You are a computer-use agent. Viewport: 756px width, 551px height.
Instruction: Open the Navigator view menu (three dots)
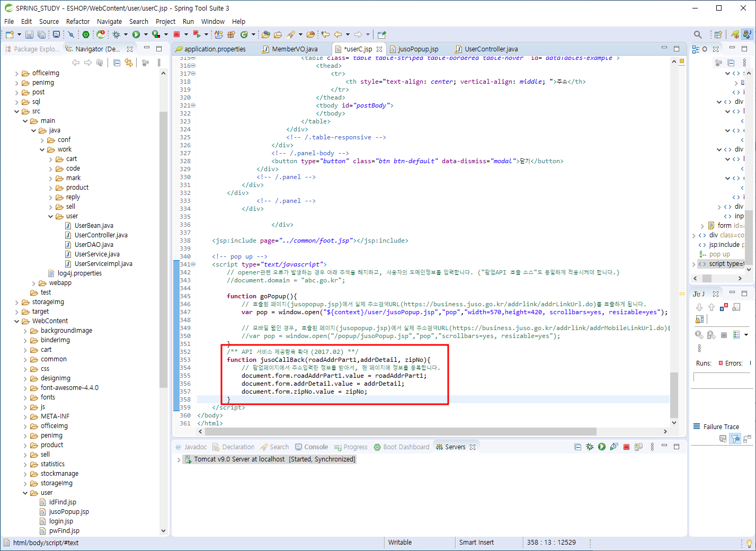pos(159,63)
